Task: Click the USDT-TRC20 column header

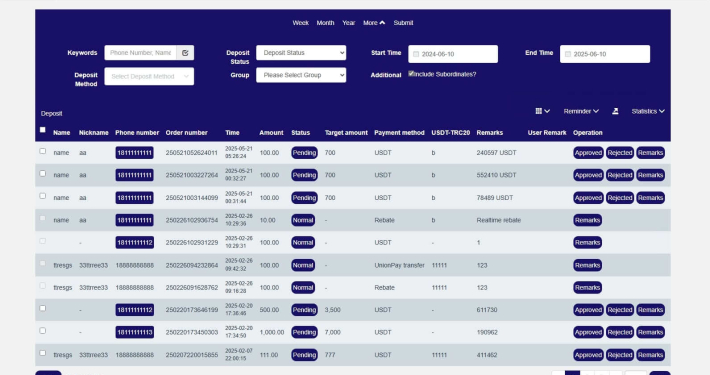Action: point(451,133)
